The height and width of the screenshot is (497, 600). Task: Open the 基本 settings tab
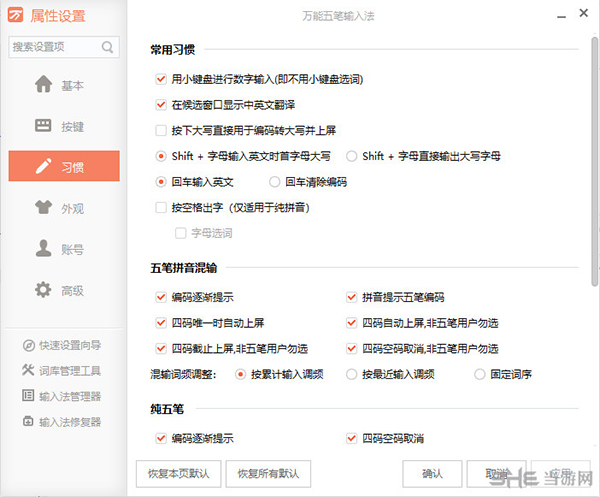64,85
